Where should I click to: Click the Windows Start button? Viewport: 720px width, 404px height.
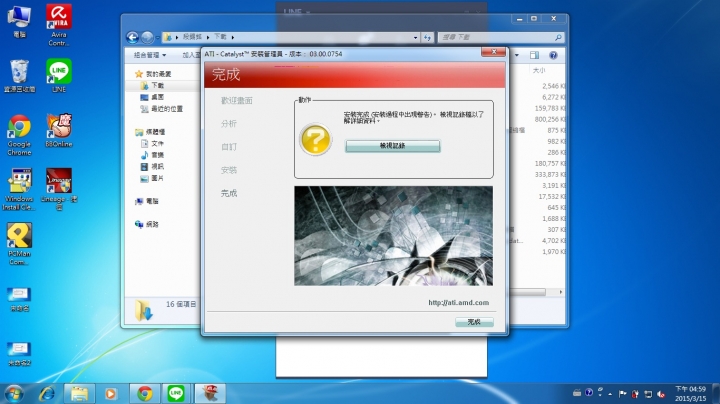coord(14,394)
